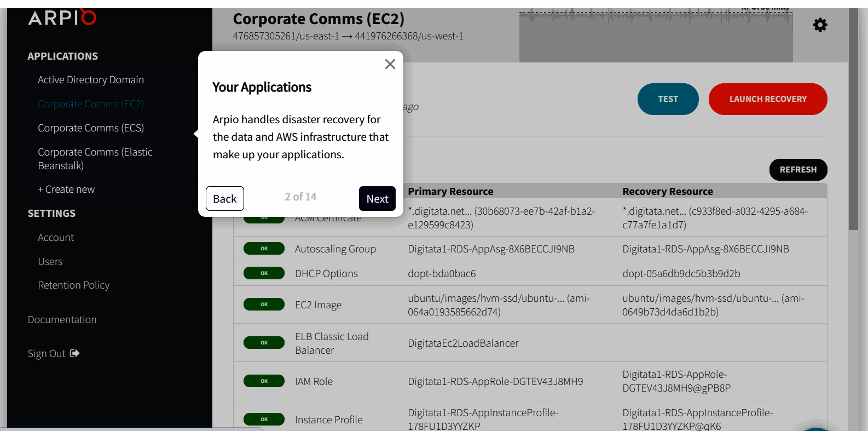Open Retention Policy settings
The width and height of the screenshot is (868, 431).
pos(74,285)
